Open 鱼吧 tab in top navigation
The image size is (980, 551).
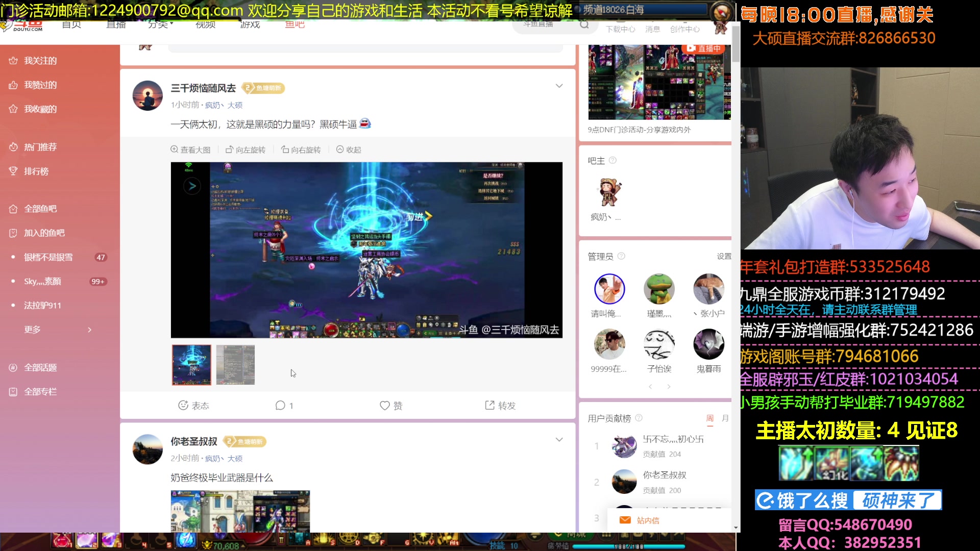point(295,24)
